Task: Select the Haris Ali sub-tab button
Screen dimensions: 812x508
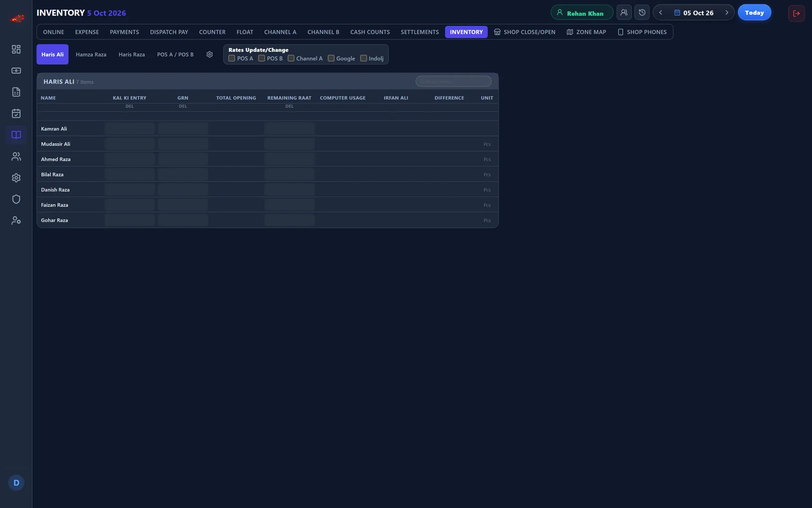Action: click(x=52, y=55)
